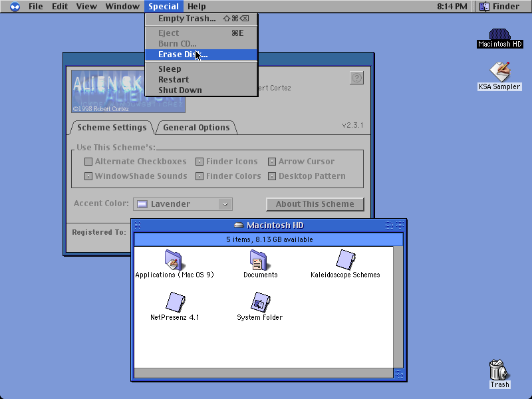Choose Shut Down from the Special menu
The image size is (532, 399).
pos(201,90)
